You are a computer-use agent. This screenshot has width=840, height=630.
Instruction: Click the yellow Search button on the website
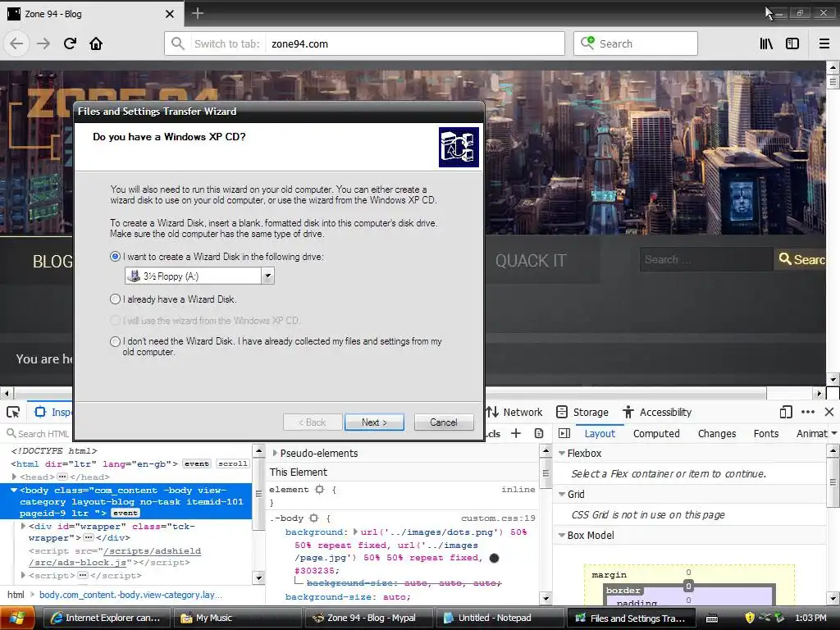(x=801, y=260)
